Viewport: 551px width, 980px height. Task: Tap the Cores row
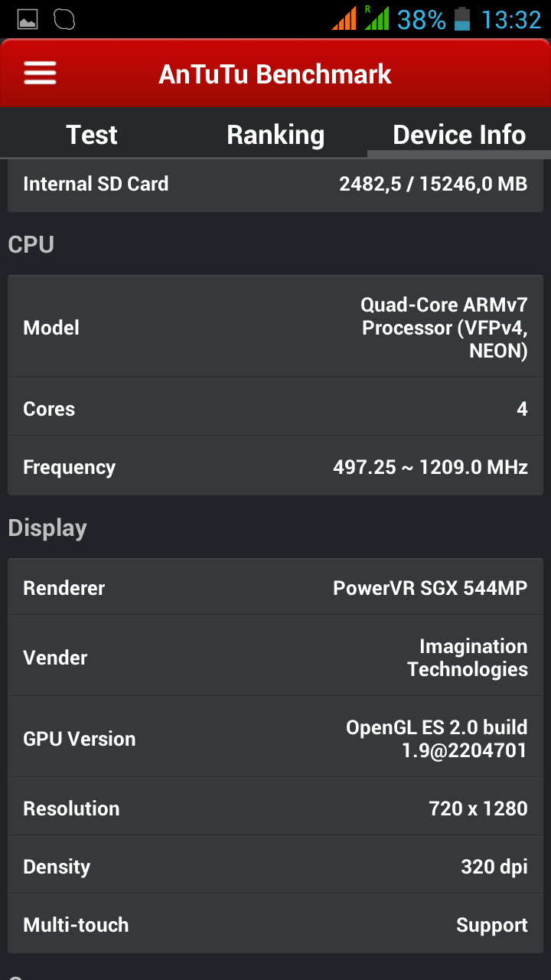275,409
